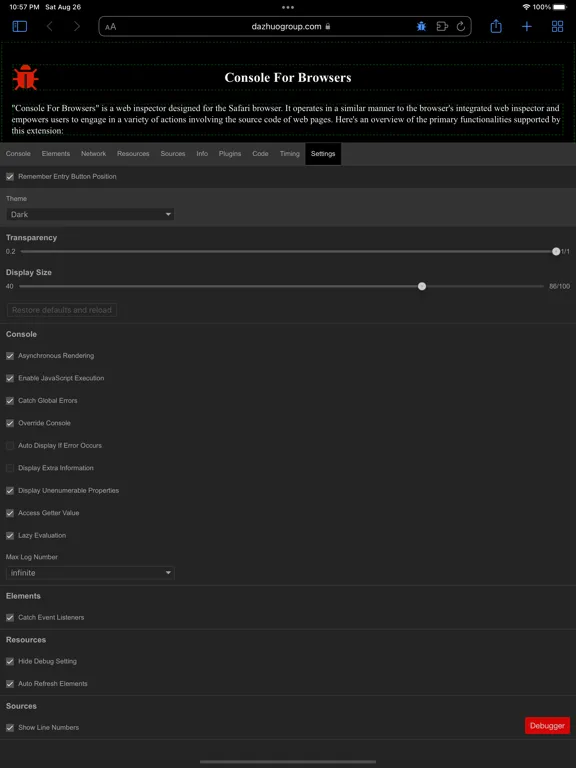Disable Auto Refresh Elements
The height and width of the screenshot is (768, 576).
coord(10,684)
